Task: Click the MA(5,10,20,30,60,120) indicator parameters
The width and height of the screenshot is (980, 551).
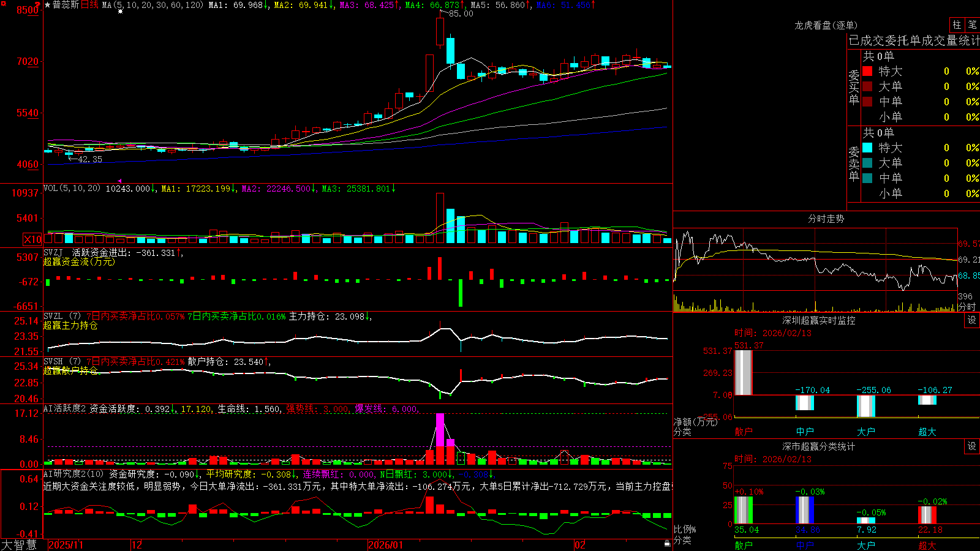Action: [x=153, y=5]
